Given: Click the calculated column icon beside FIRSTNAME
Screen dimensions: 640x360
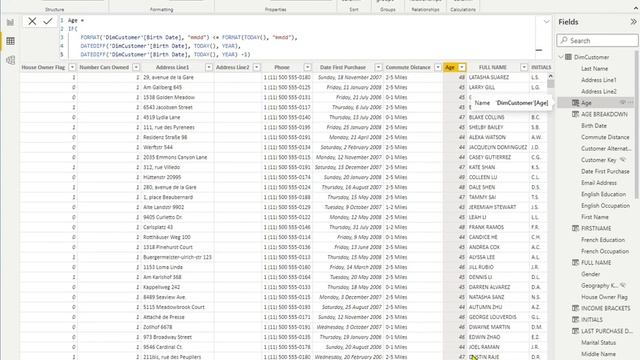Looking at the screenshot, I should (x=575, y=228).
